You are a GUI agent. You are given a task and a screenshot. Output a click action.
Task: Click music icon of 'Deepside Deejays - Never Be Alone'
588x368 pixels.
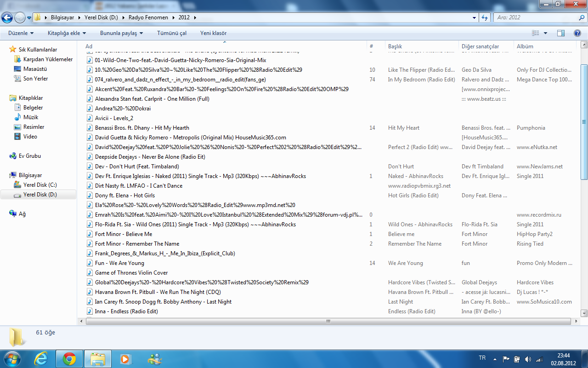coord(90,157)
